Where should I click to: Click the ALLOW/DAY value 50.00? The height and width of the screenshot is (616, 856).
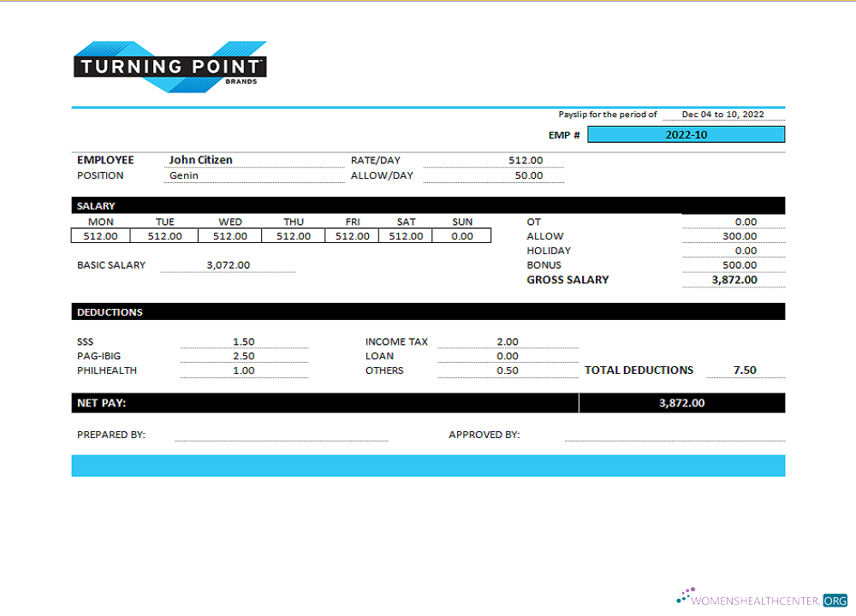(529, 175)
